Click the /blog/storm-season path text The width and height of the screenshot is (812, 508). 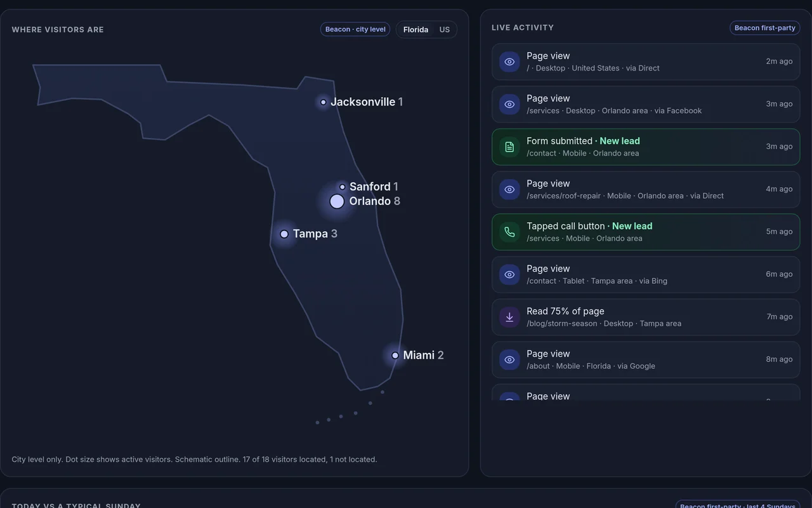(562, 323)
